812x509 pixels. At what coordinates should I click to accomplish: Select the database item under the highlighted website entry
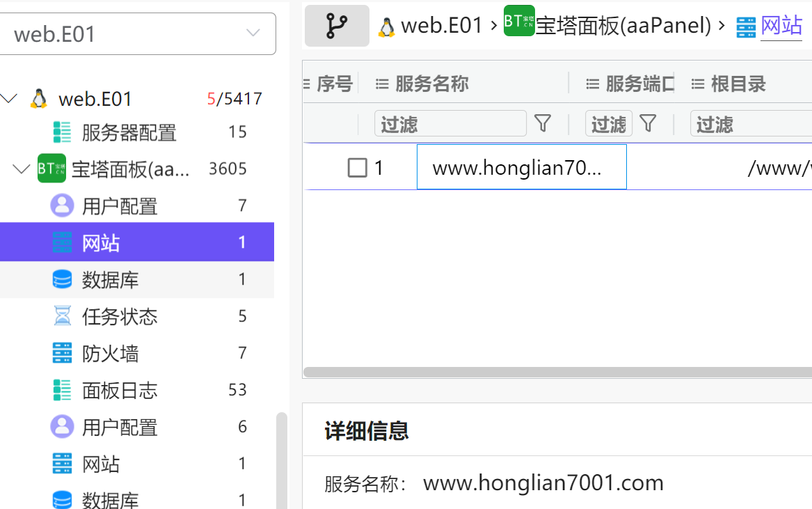pos(110,280)
